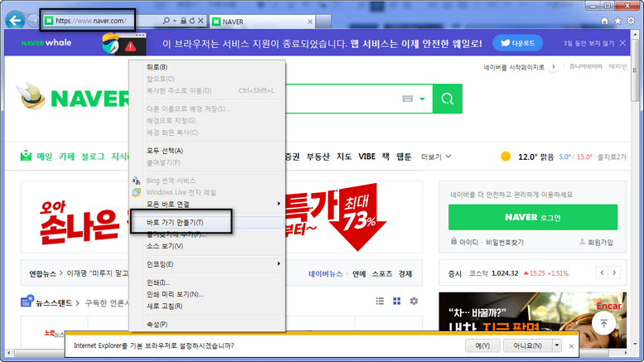Go back with the browser back arrow
This screenshot has height=362, width=644.
tap(15, 20)
